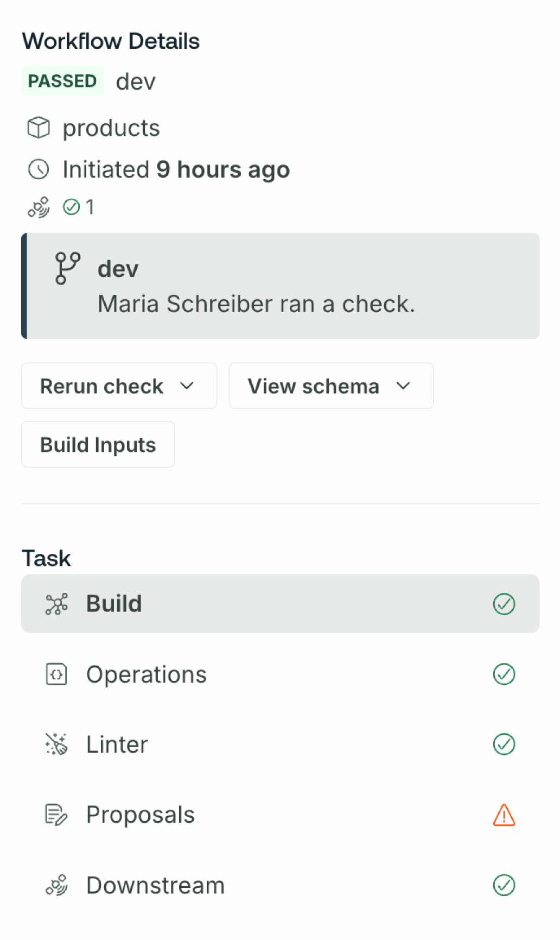This screenshot has height=940, width=560.
Task: Select the Build task
Action: (281, 604)
